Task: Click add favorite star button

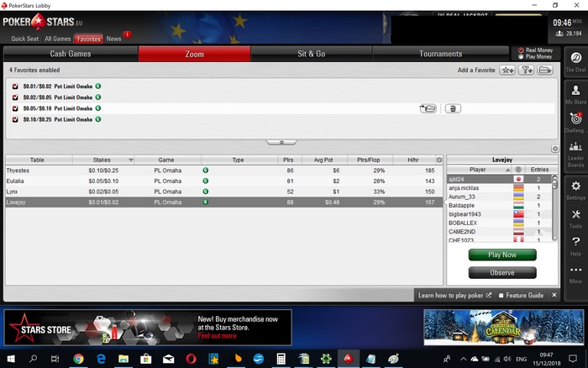Action: coord(507,70)
